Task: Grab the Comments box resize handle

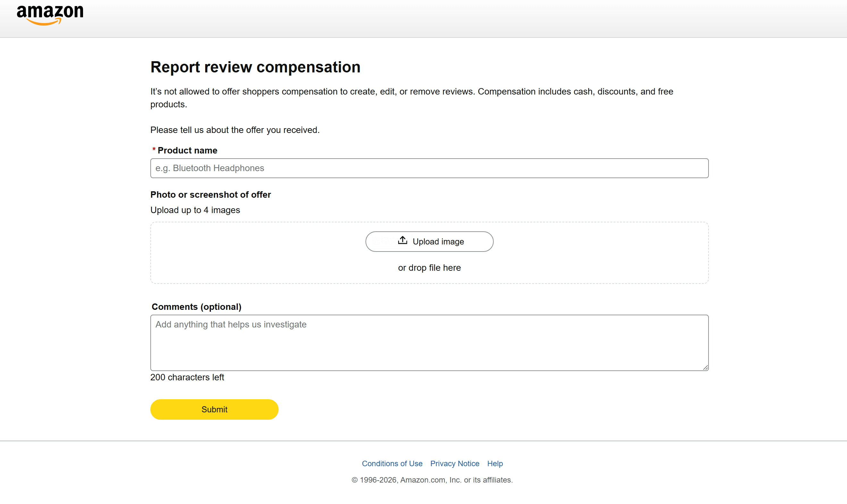Action: 705,368
